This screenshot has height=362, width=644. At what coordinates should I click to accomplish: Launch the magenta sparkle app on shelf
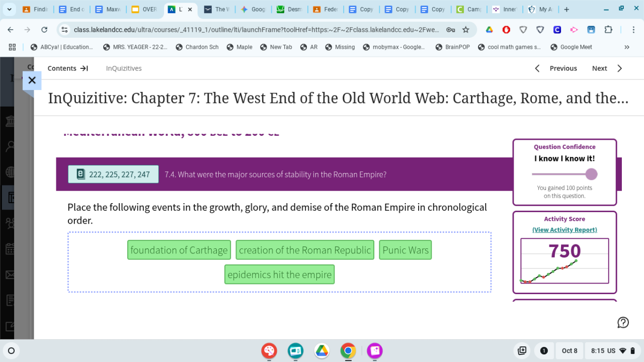pos(374,350)
